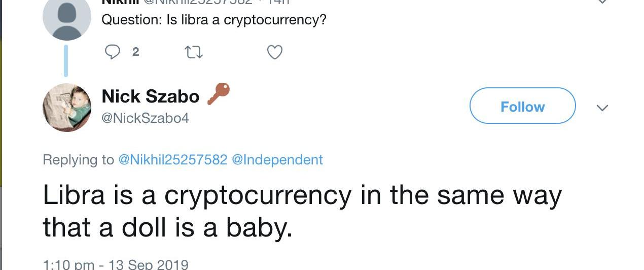Open the @Independent mention link
The image size is (644, 270).
[277, 160]
